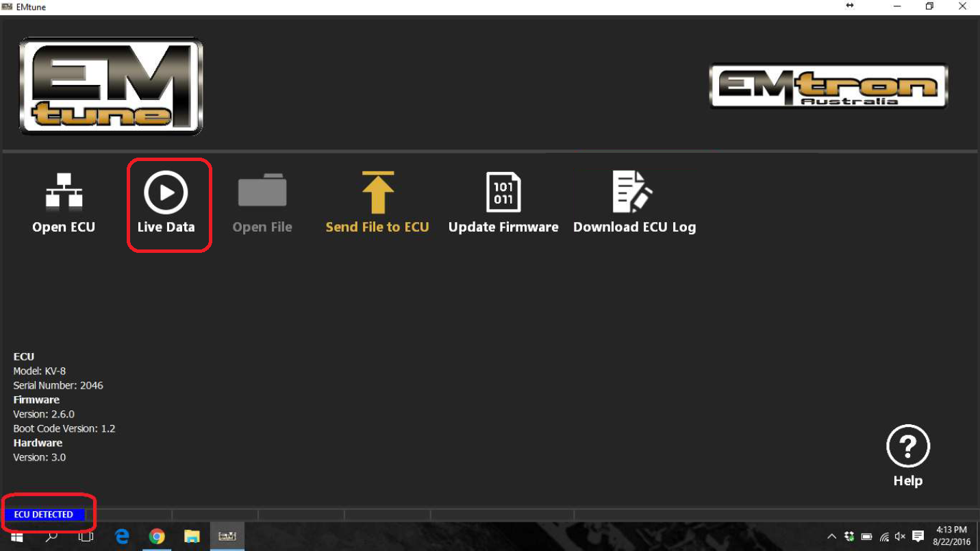The height and width of the screenshot is (551, 980).
Task: Click the EMtron Australia logo
Action: point(829,86)
